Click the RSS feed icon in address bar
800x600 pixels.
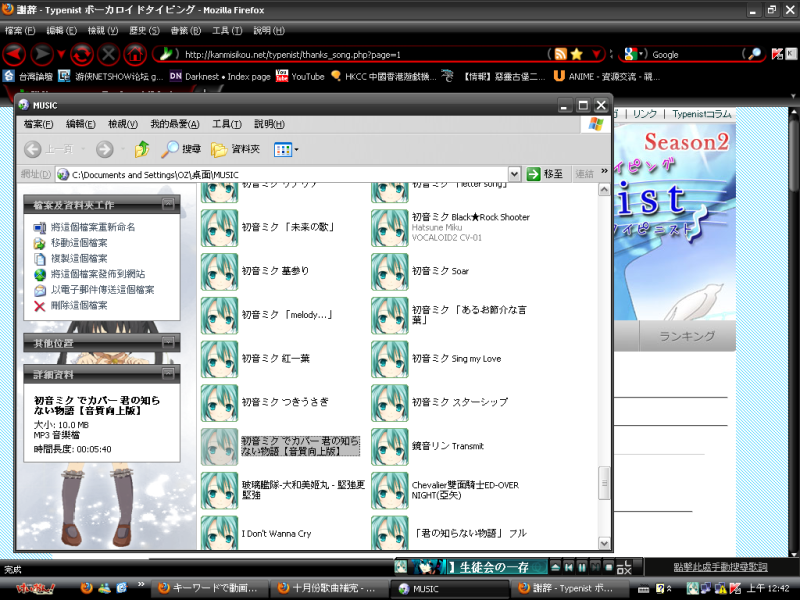click(x=561, y=54)
